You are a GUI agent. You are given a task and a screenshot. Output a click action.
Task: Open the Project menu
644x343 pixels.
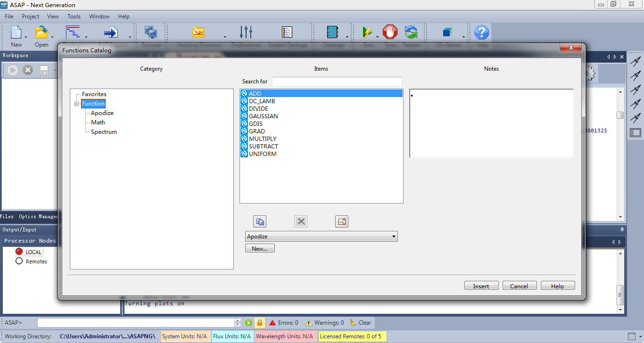[31, 16]
